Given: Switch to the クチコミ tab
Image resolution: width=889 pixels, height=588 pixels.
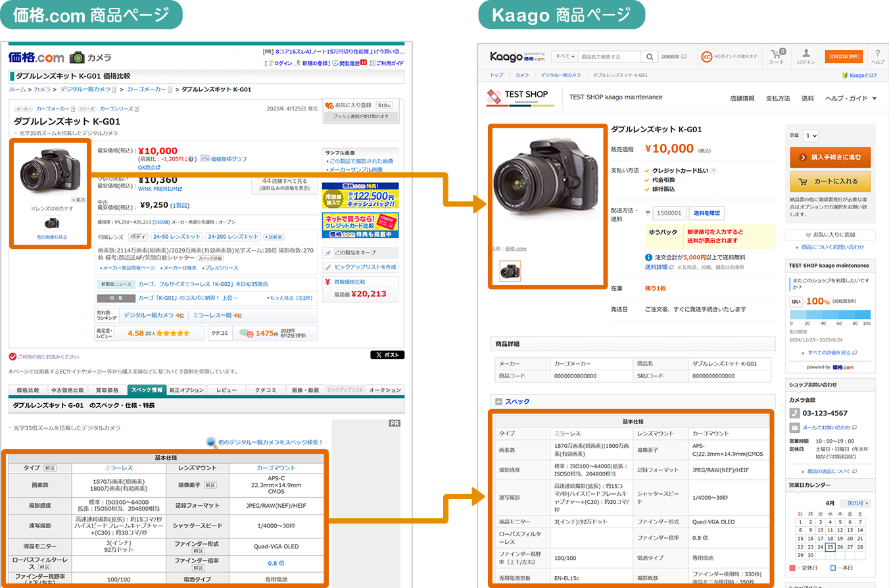Looking at the screenshot, I should [266, 390].
